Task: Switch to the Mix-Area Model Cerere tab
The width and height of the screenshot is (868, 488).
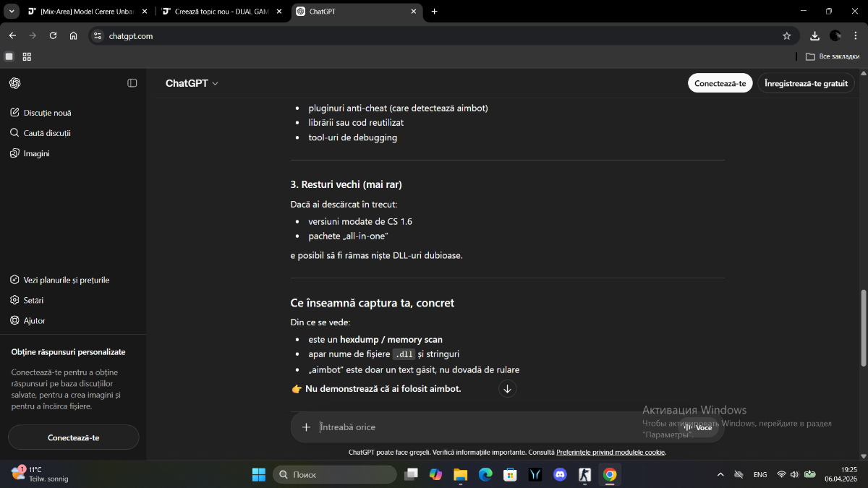Action: pyautogui.click(x=87, y=12)
